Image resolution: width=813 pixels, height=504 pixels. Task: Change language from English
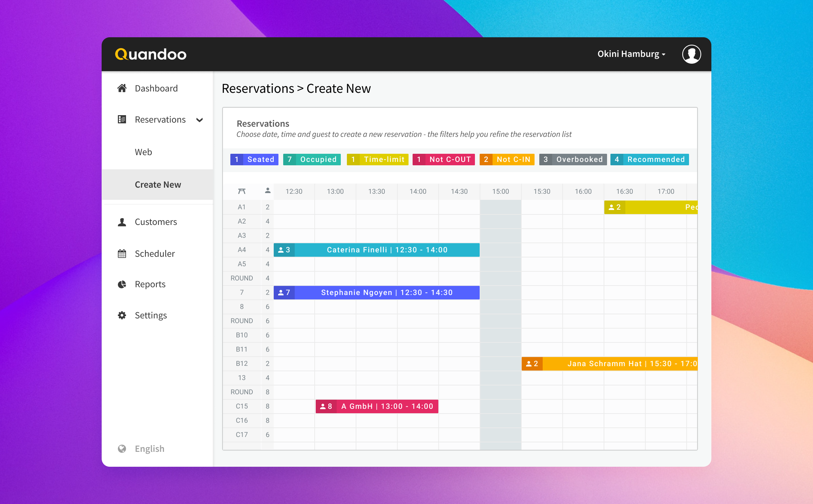[149, 449]
